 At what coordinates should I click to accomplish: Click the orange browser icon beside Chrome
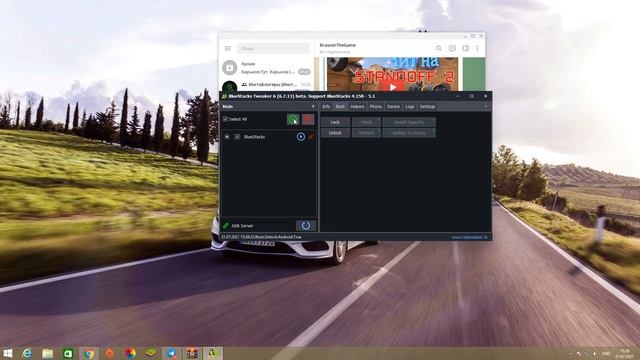pyautogui.click(x=110, y=353)
